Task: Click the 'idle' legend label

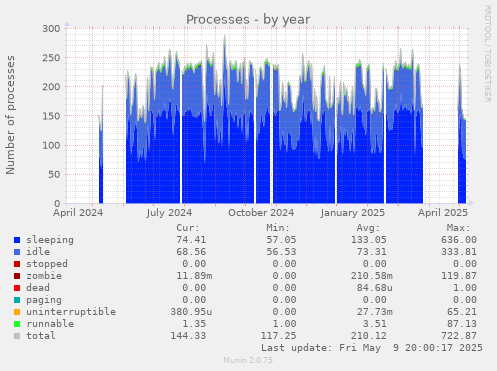Action: pos(38,252)
